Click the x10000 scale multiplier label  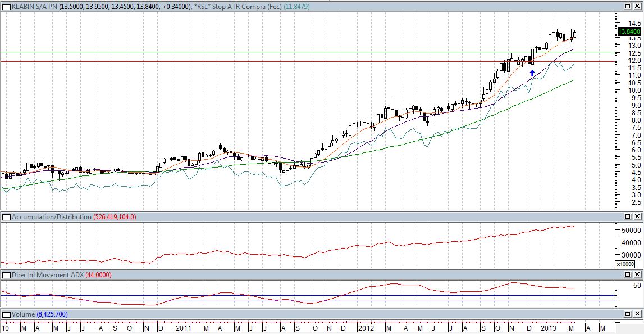(x=625, y=264)
